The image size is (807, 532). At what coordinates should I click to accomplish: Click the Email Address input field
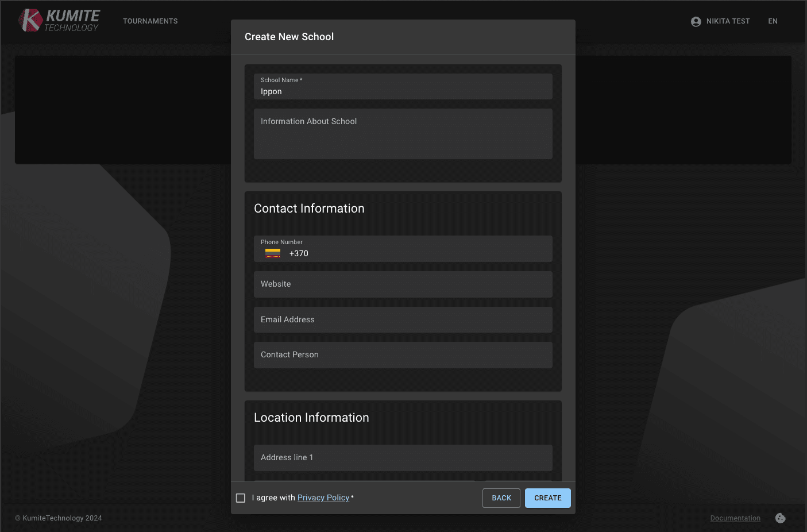point(403,319)
